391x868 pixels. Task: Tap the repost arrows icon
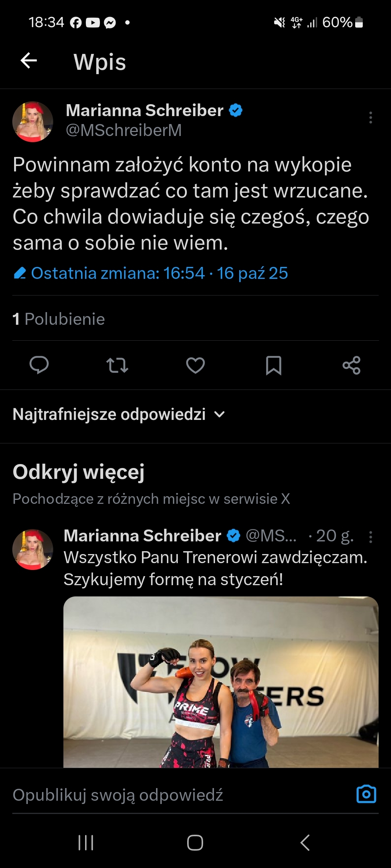[x=117, y=365]
